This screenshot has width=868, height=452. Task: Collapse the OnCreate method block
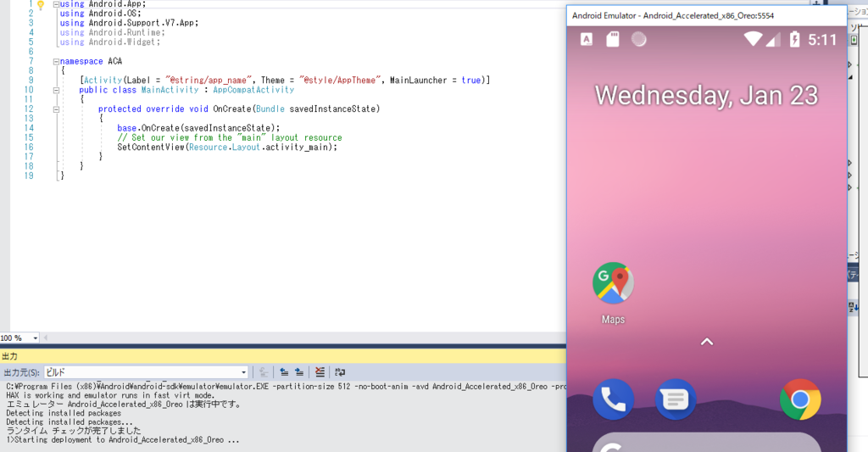pyautogui.click(x=56, y=109)
